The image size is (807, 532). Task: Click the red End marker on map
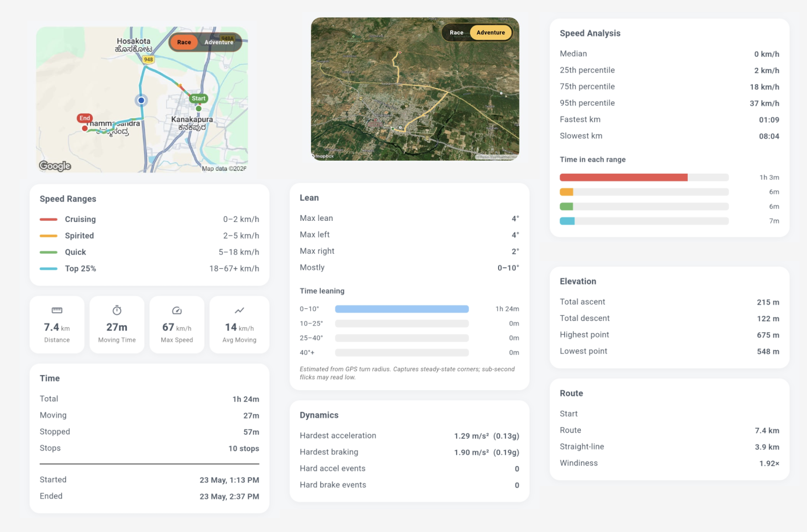(x=85, y=118)
